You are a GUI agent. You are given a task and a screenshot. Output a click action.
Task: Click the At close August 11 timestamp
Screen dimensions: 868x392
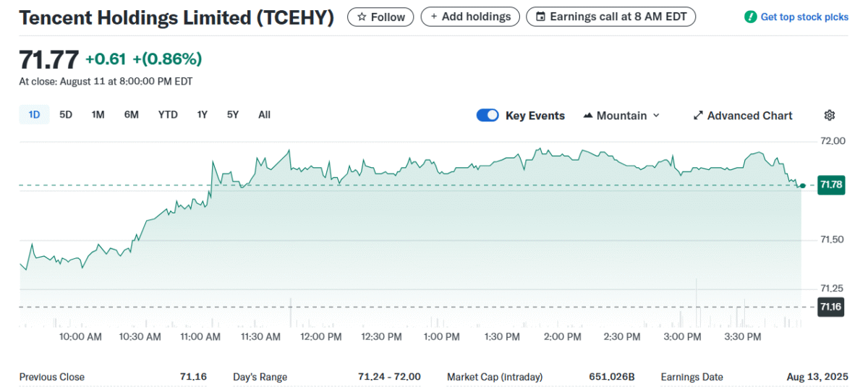click(106, 82)
